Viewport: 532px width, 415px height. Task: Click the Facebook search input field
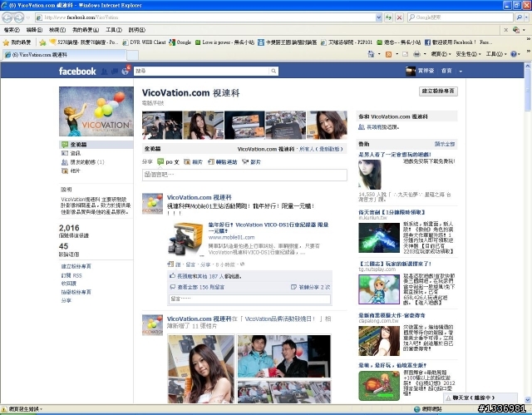tap(202, 71)
